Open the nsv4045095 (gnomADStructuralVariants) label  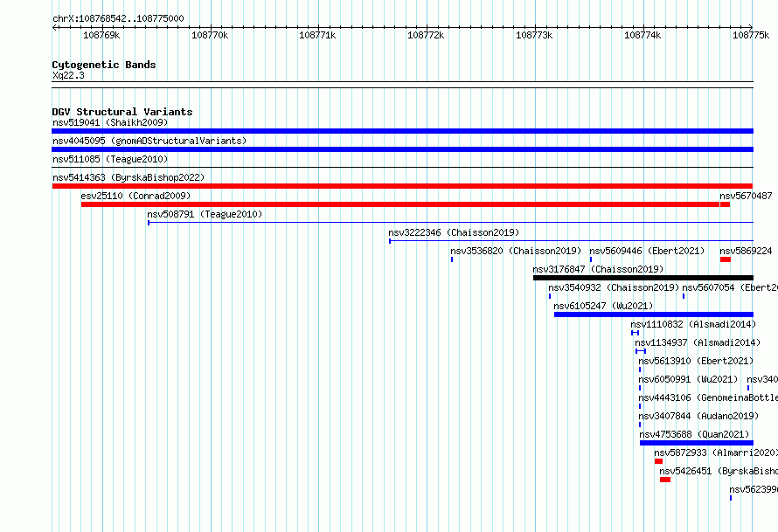(x=149, y=141)
